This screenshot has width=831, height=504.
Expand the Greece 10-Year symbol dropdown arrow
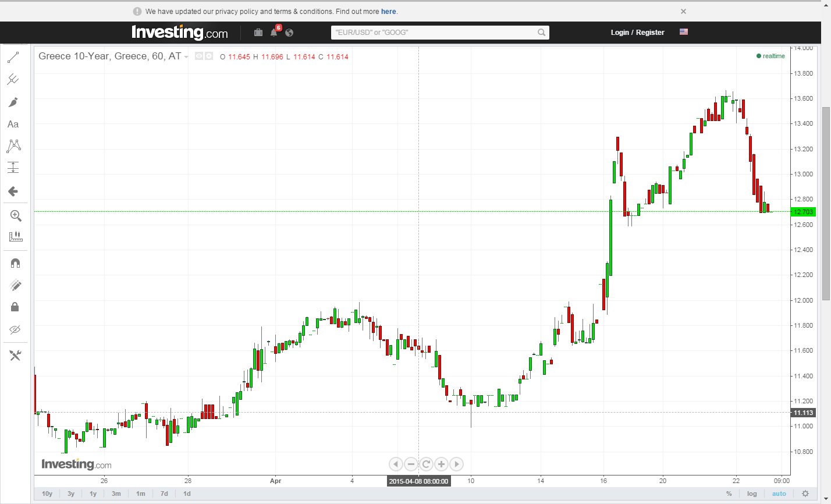[186, 57]
